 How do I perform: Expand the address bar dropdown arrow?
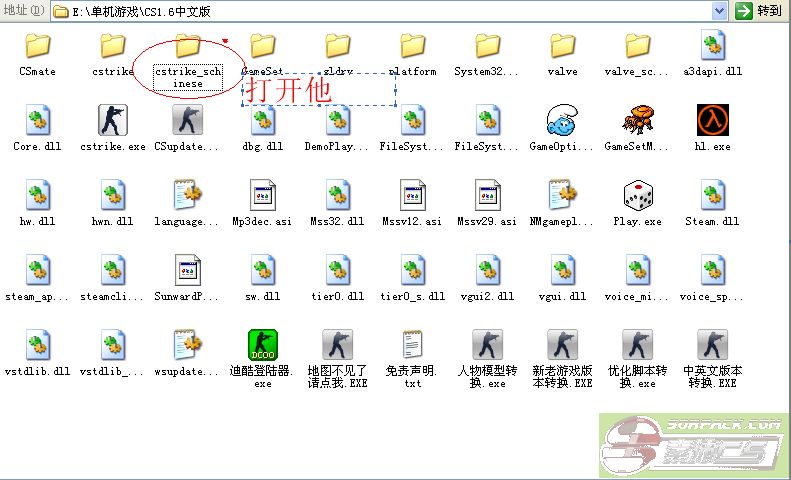pyautogui.click(x=719, y=11)
